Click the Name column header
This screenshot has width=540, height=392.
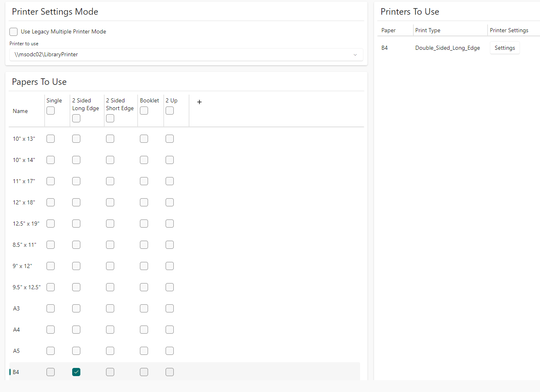coord(20,111)
